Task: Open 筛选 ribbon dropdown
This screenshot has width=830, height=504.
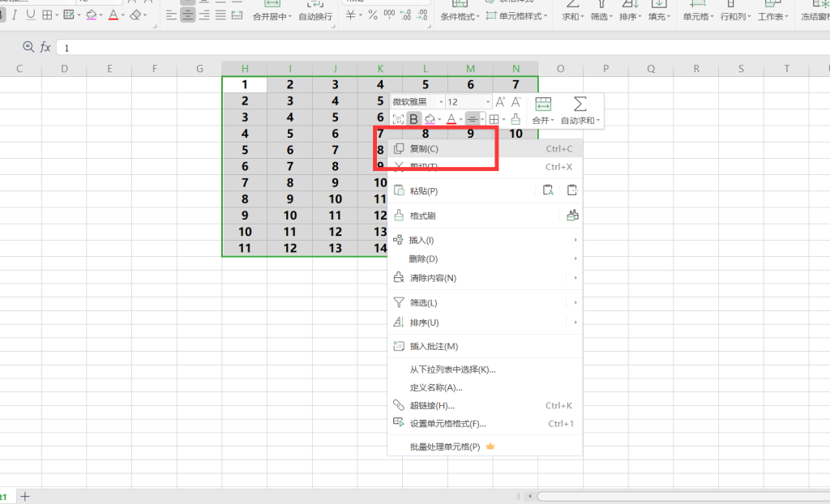Action: [601, 16]
